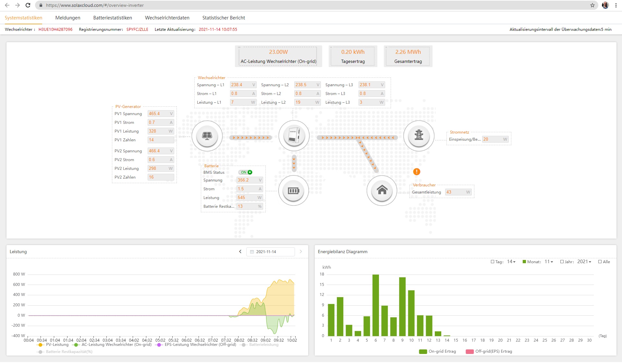The height and width of the screenshot is (364, 622).
Task: Open the Monat dropdown showing 11
Action: pyautogui.click(x=549, y=262)
